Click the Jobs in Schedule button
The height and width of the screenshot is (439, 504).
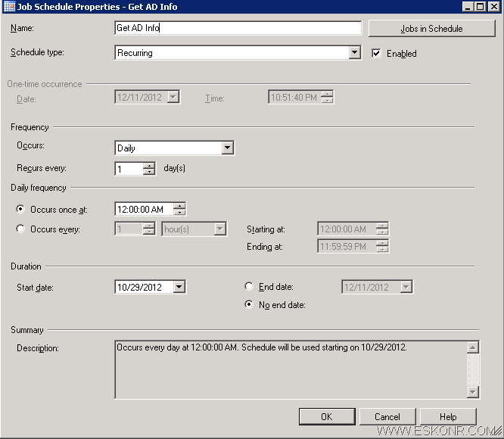431,29
